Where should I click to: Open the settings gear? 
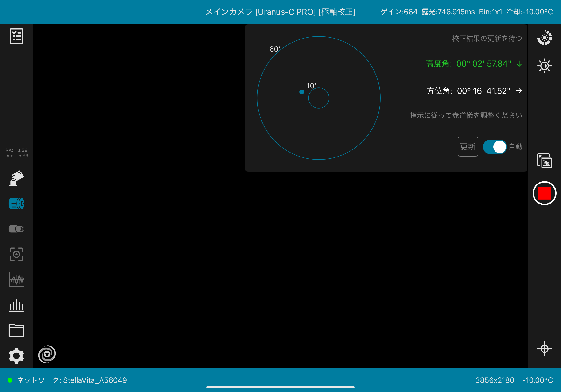tap(16, 356)
